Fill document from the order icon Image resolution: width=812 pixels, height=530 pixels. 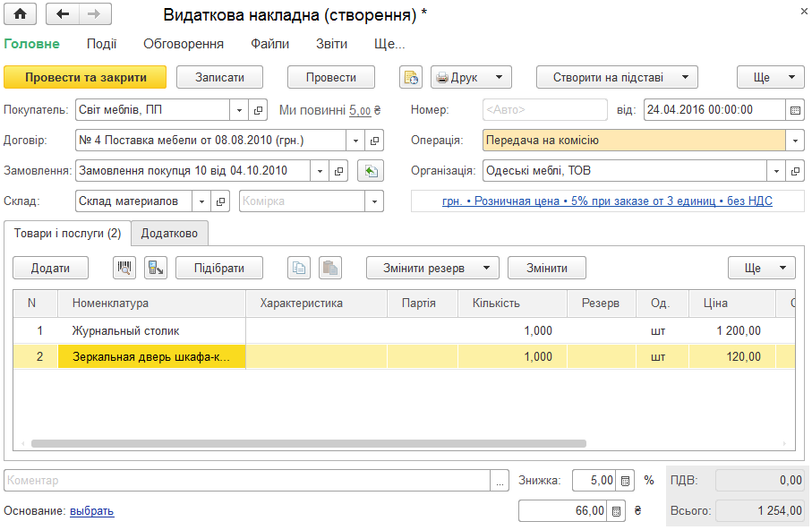click(371, 171)
